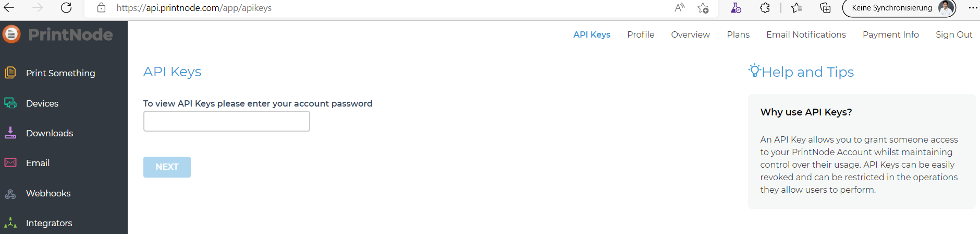
Task: Open the Devices sidebar icon
Action: (x=10, y=103)
